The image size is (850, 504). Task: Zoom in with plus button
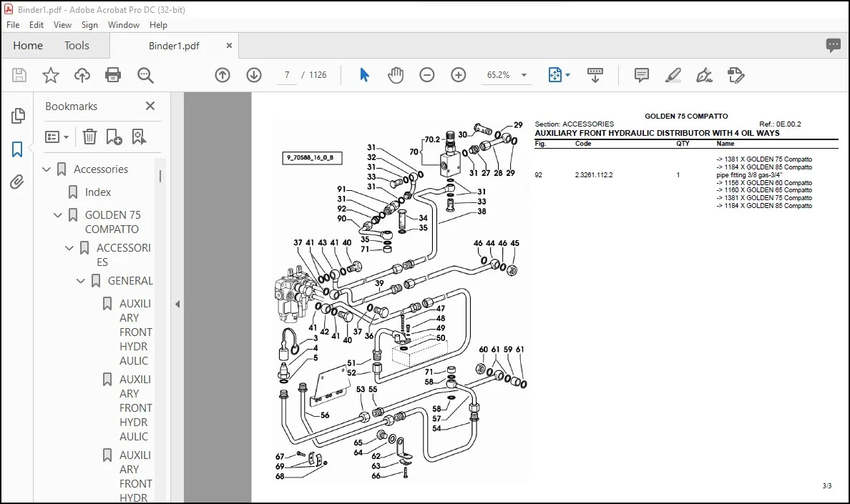click(x=459, y=75)
